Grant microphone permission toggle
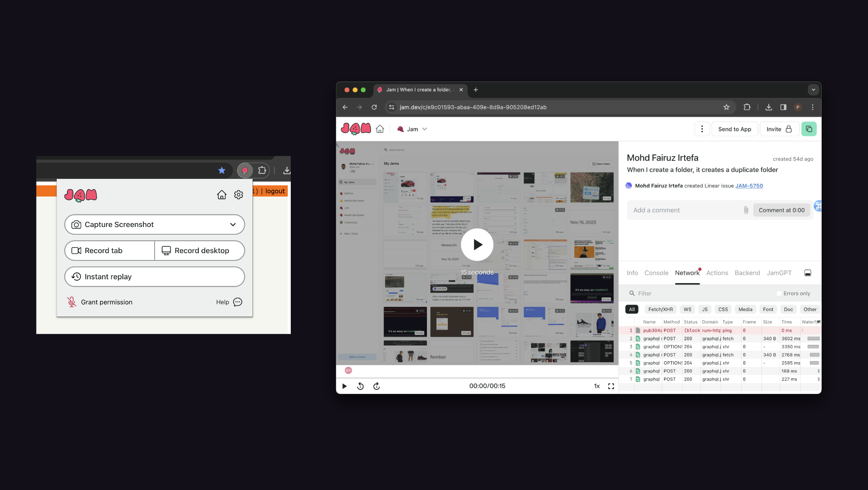The image size is (868, 490). pyautogui.click(x=100, y=302)
